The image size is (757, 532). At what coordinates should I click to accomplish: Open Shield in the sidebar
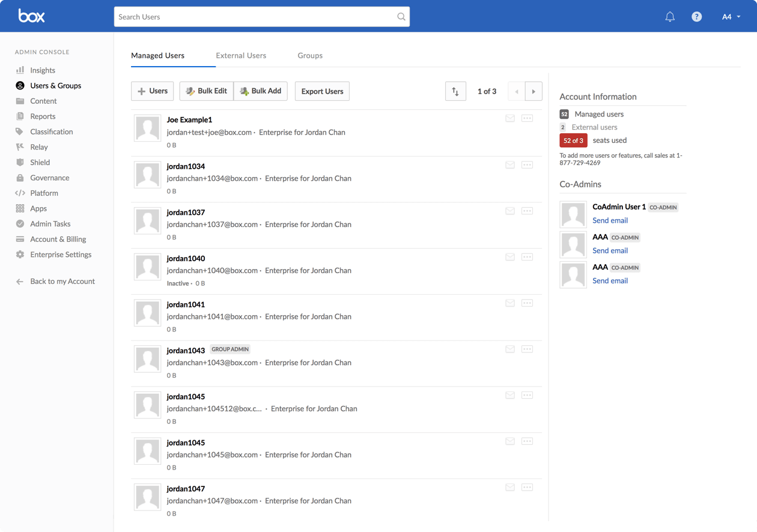(40, 162)
